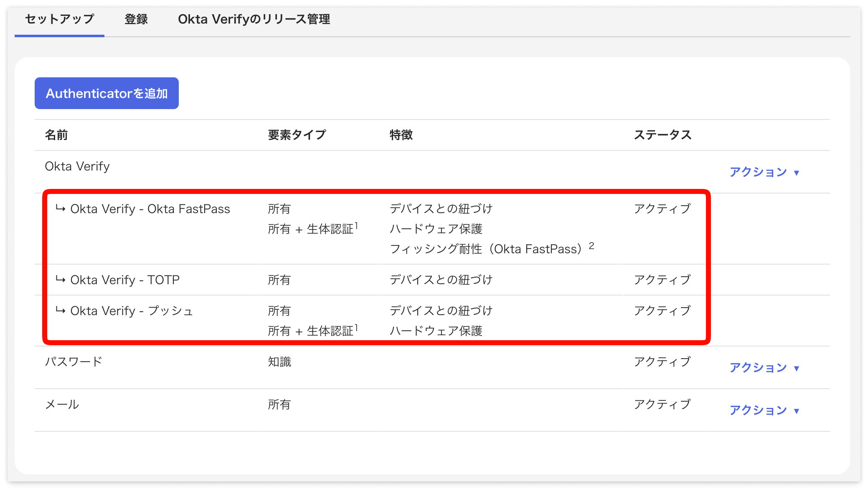
Task: Click 所有 factor type in the TOTP row
Action: pyautogui.click(x=279, y=280)
